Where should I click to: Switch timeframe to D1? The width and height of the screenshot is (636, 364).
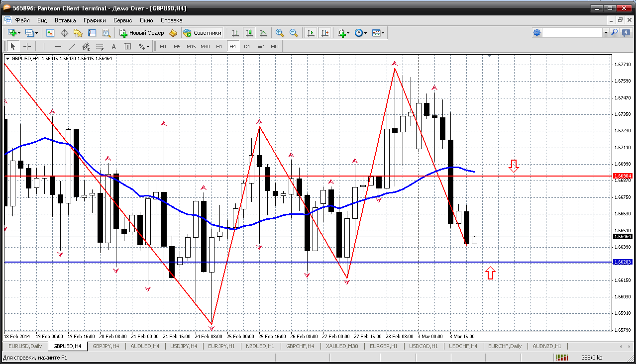point(247,46)
